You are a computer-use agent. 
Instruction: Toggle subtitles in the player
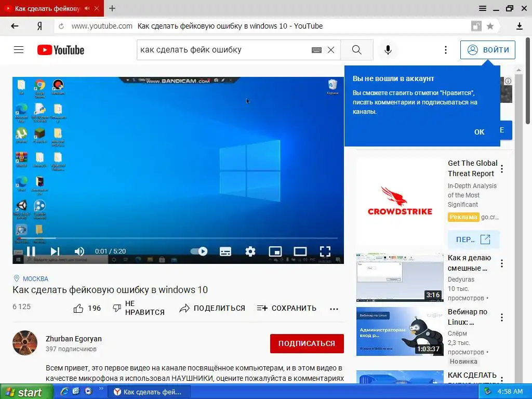pos(225,251)
